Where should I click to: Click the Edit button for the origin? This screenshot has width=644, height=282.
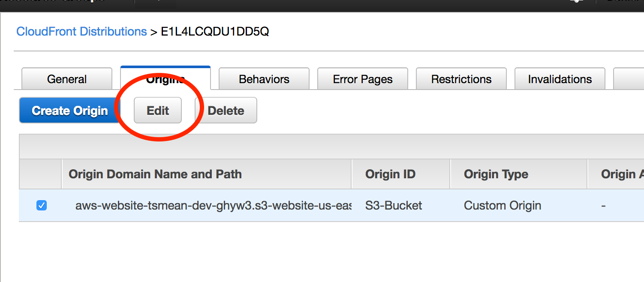tap(158, 111)
